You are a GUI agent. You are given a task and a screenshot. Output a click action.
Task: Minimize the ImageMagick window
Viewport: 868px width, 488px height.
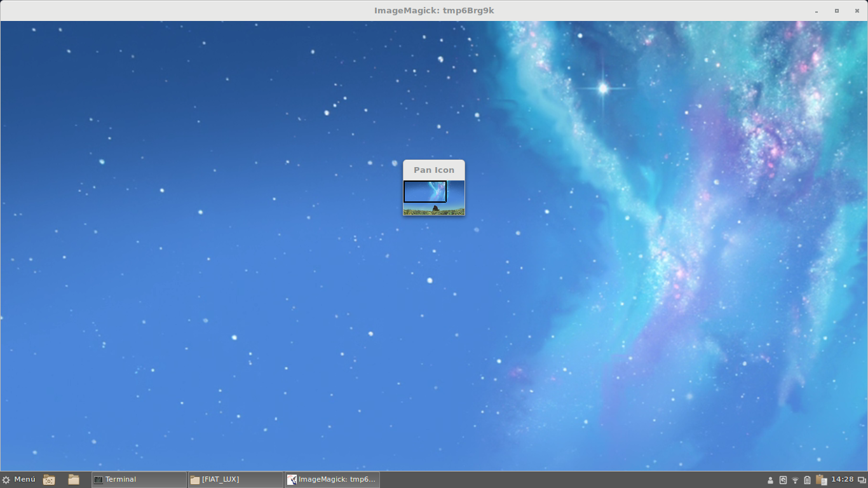(x=817, y=11)
